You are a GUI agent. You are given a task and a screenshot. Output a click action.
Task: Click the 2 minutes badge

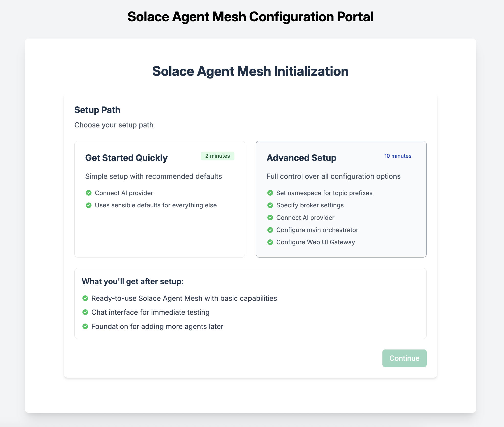click(217, 156)
